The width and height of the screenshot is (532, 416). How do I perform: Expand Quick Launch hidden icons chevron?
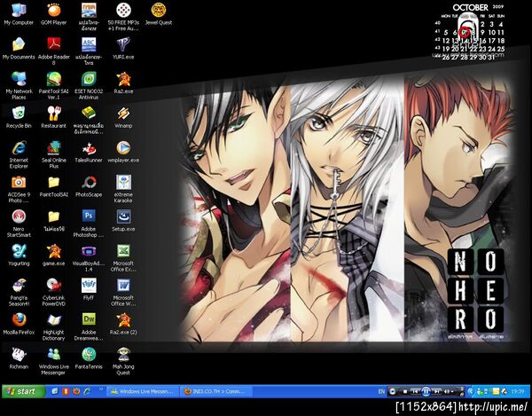pos(100,389)
